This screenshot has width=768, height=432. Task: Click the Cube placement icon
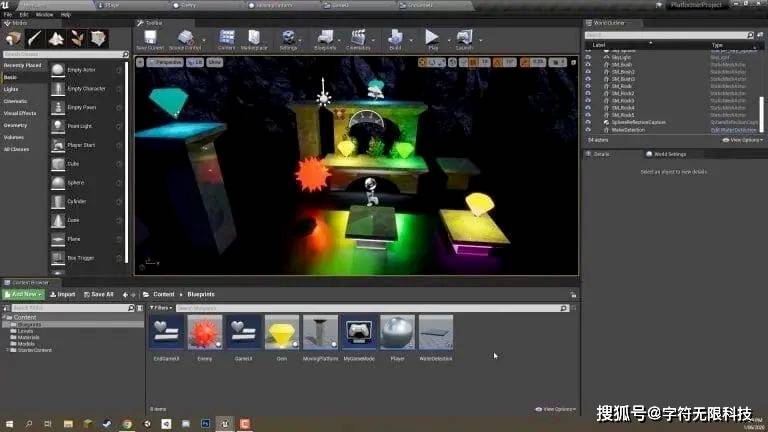coord(58,164)
